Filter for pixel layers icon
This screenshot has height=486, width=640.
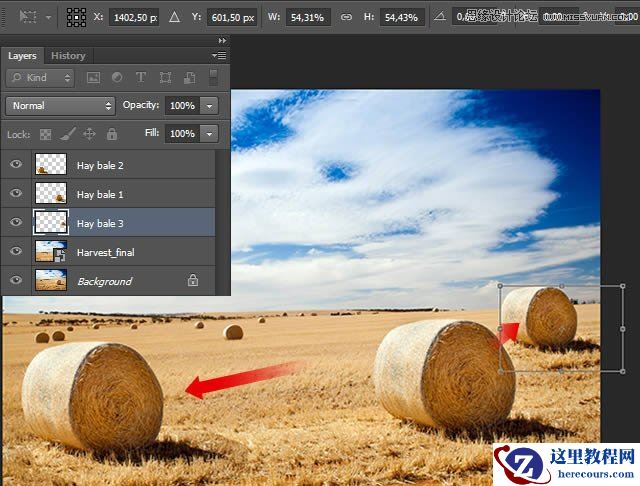pos(93,78)
